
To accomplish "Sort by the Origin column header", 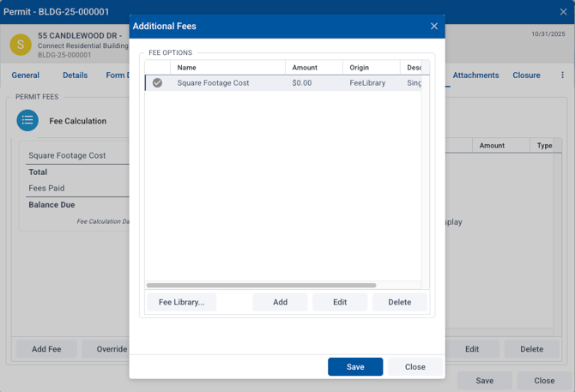I will (x=371, y=67).
